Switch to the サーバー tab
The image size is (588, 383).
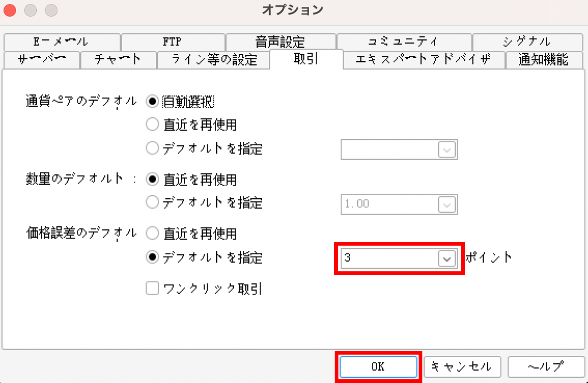point(42,59)
